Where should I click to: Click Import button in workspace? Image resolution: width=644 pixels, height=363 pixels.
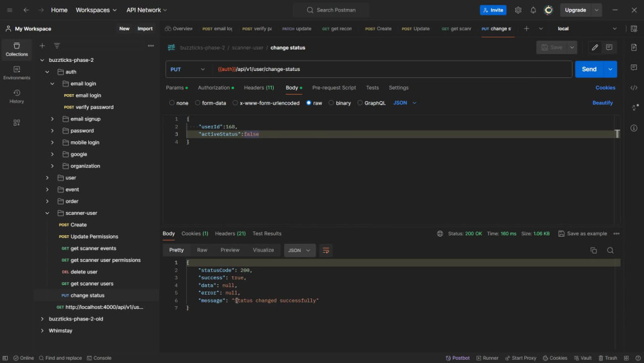pyautogui.click(x=145, y=29)
